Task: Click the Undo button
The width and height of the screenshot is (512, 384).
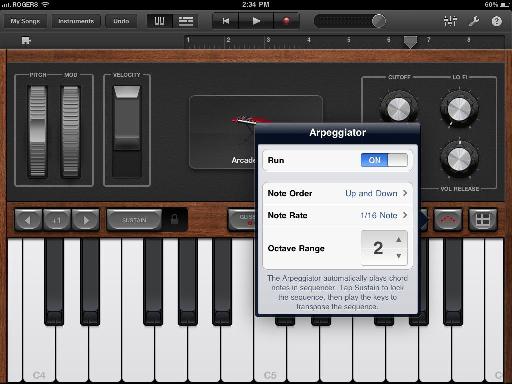Action: [121, 21]
